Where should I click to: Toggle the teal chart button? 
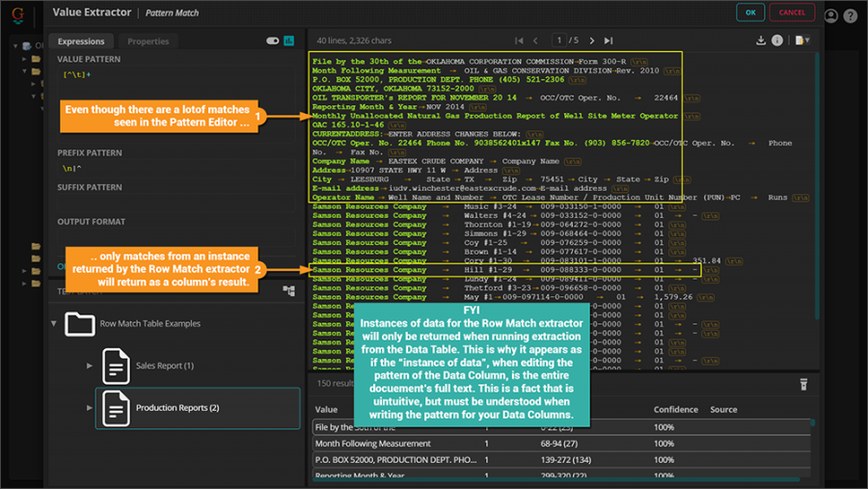coord(288,41)
